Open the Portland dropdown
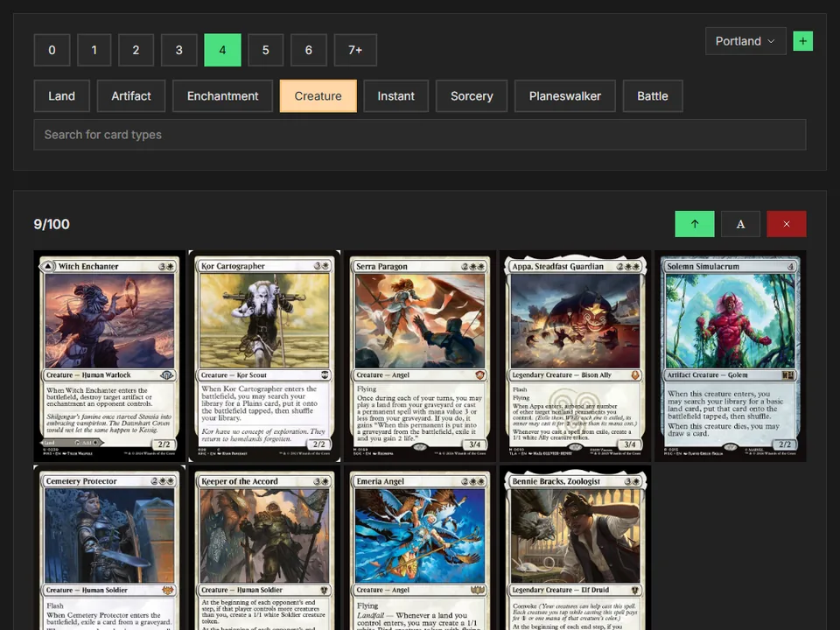 point(745,41)
